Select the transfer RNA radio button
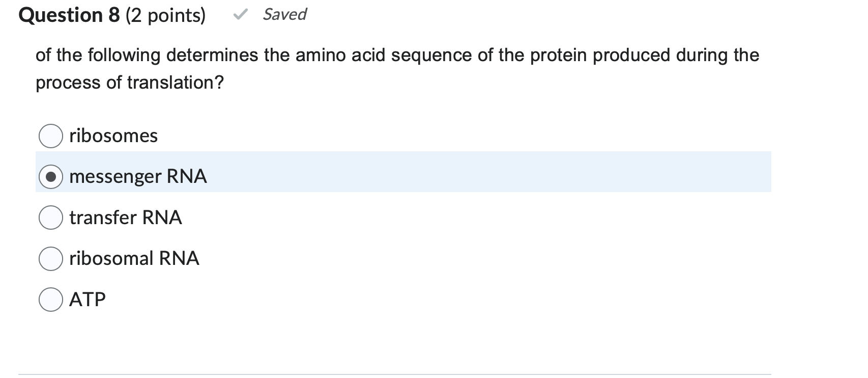The width and height of the screenshot is (868, 378). (x=50, y=218)
